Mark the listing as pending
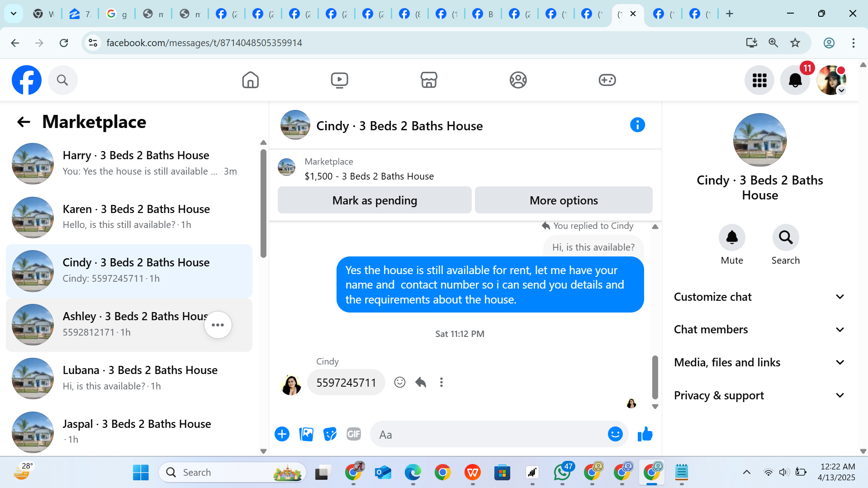The width and height of the screenshot is (868, 488). [x=375, y=200]
